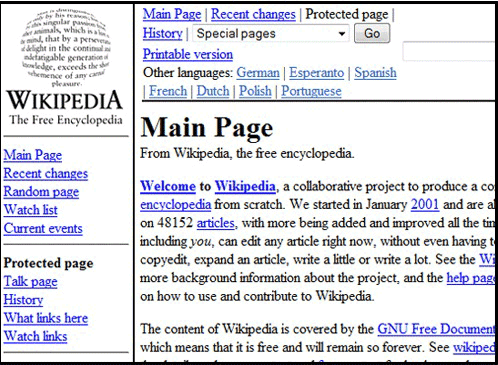
Task: Open Recent changes link in top bar
Action: pos(253,14)
